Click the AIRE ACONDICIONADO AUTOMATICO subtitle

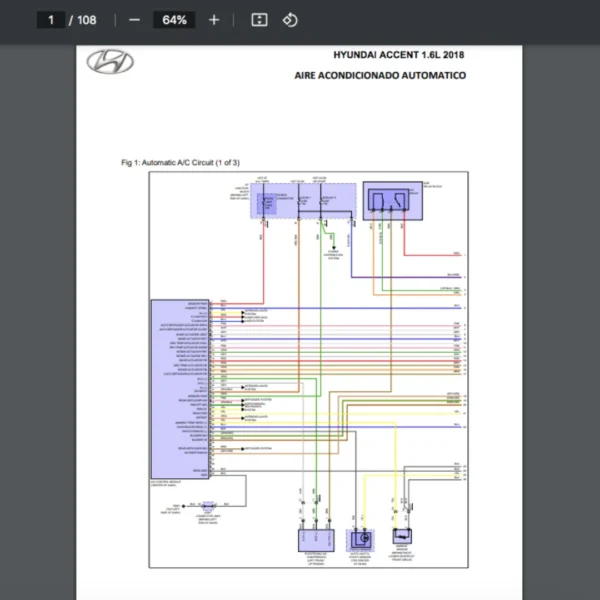pos(380,75)
